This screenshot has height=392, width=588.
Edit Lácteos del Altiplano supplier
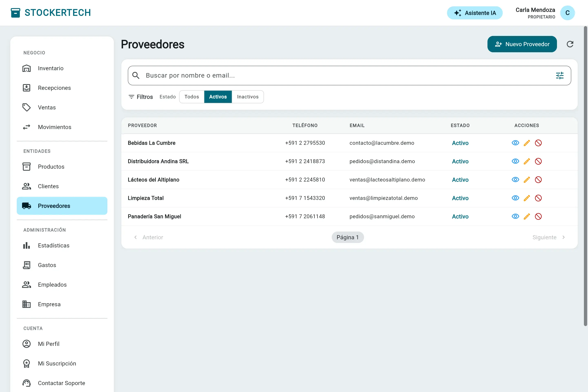tap(527, 179)
